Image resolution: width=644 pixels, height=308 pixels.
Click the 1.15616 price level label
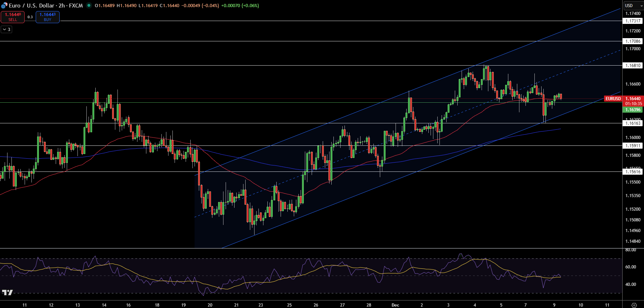(633, 172)
